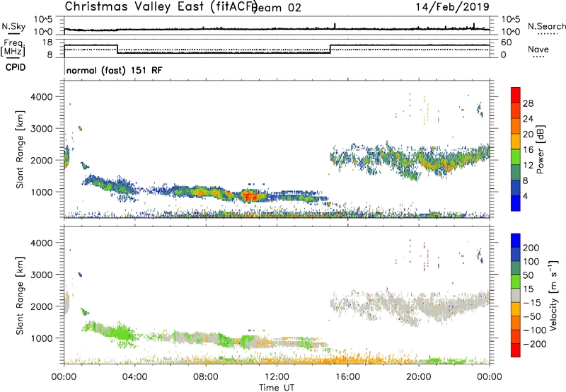The image size is (566, 392).
Task: Click the '12' value on Power colorbar
Action: tap(528, 166)
